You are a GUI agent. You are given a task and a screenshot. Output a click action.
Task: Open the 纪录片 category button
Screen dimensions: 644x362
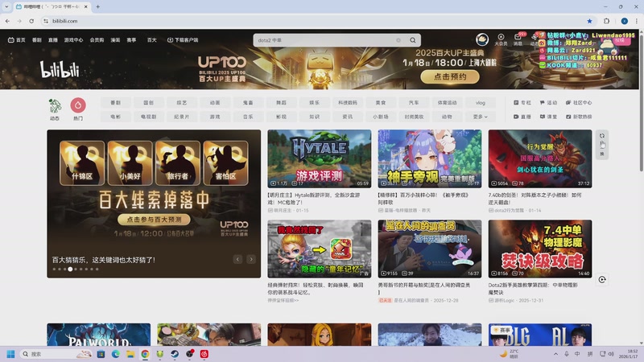pyautogui.click(x=182, y=117)
